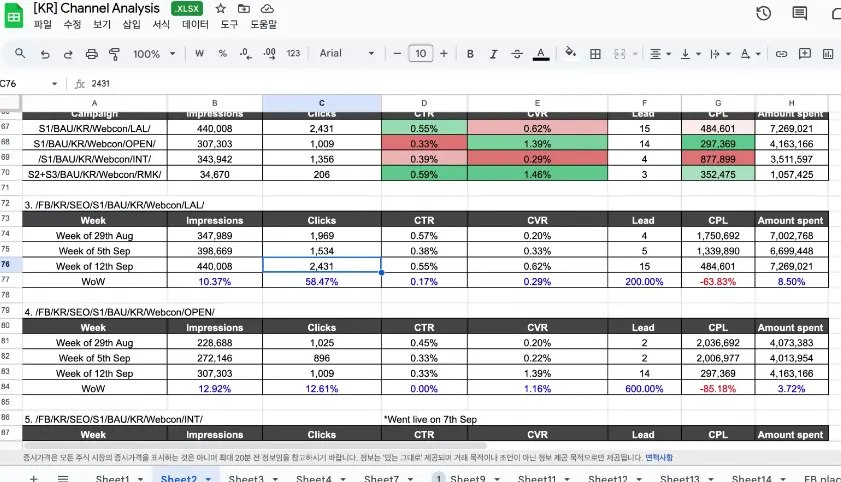This screenshot has width=841, height=482.
Task: Open the 수정 menu
Action: (x=72, y=24)
